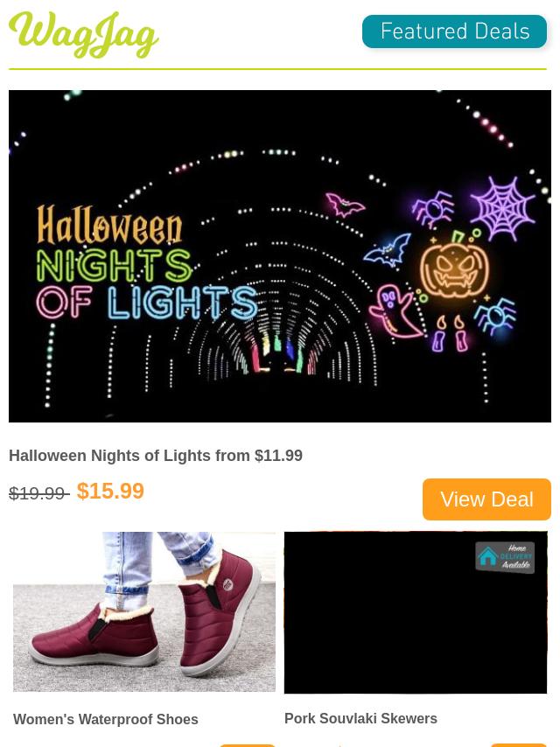The width and height of the screenshot is (560, 747).
Task: Click the blue neon bat
Action: pyautogui.click(x=388, y=249)
